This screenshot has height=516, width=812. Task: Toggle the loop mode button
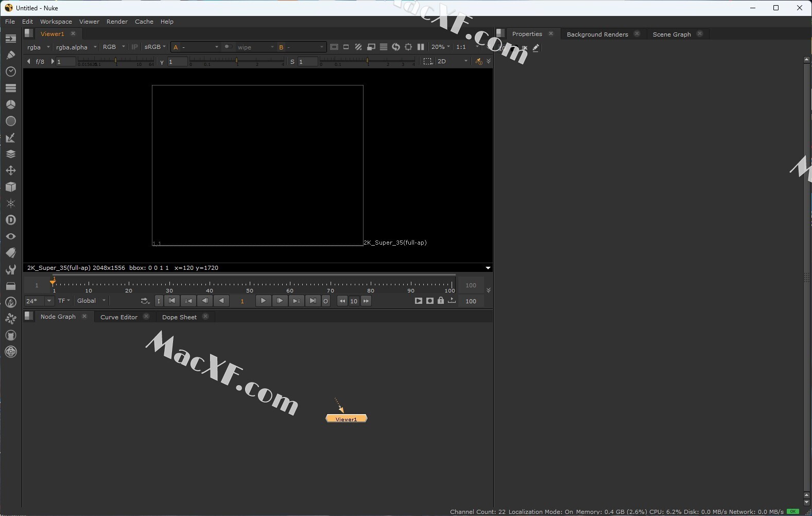[145, 301]
